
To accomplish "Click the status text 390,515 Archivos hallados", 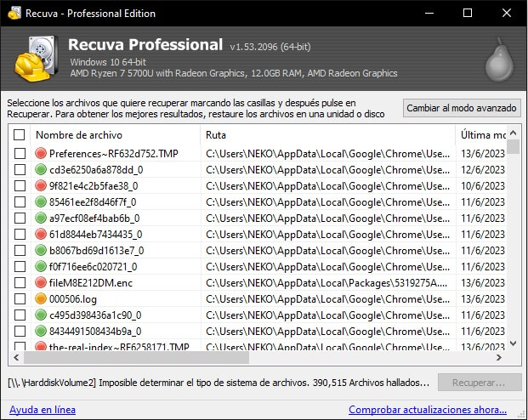I will pos(371,383).
